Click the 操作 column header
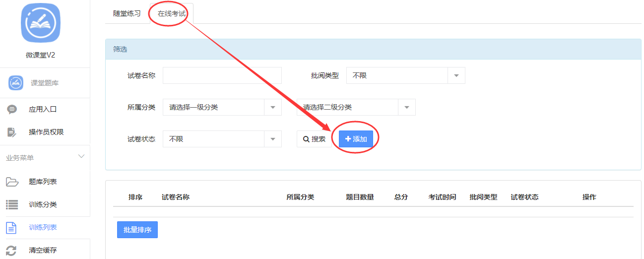The height and width of the screenshot is (259, 644). tap(589, 197)
